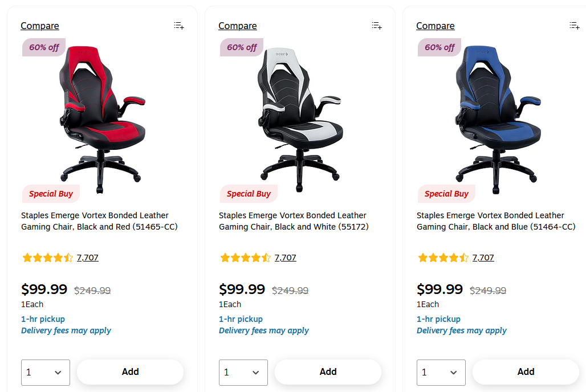Open quantity dropdown for Black and Blue chair
Image resolution: width=586 pixels, height=392 pixels.
pyautogui.click(x=441, y=372)
